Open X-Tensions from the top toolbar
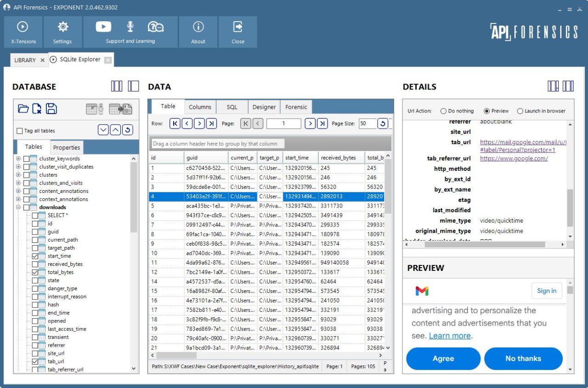This screenshot has height=388, width=588. [23, 32]
